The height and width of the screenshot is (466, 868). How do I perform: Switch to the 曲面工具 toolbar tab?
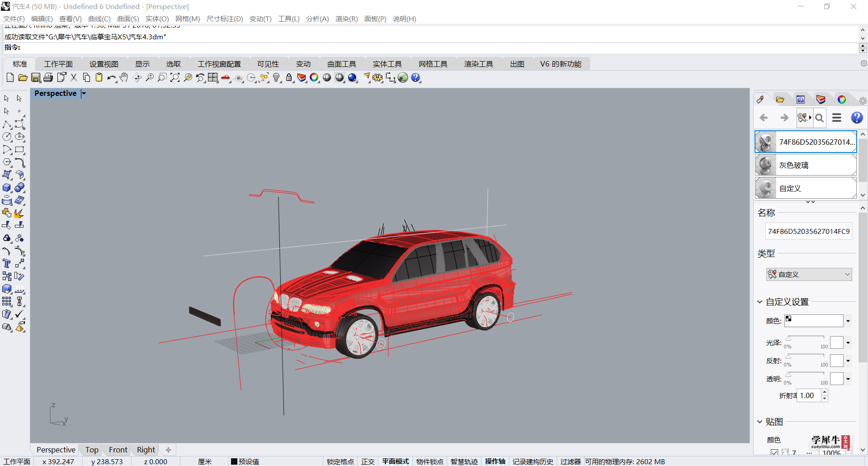(x=342, y=64)
